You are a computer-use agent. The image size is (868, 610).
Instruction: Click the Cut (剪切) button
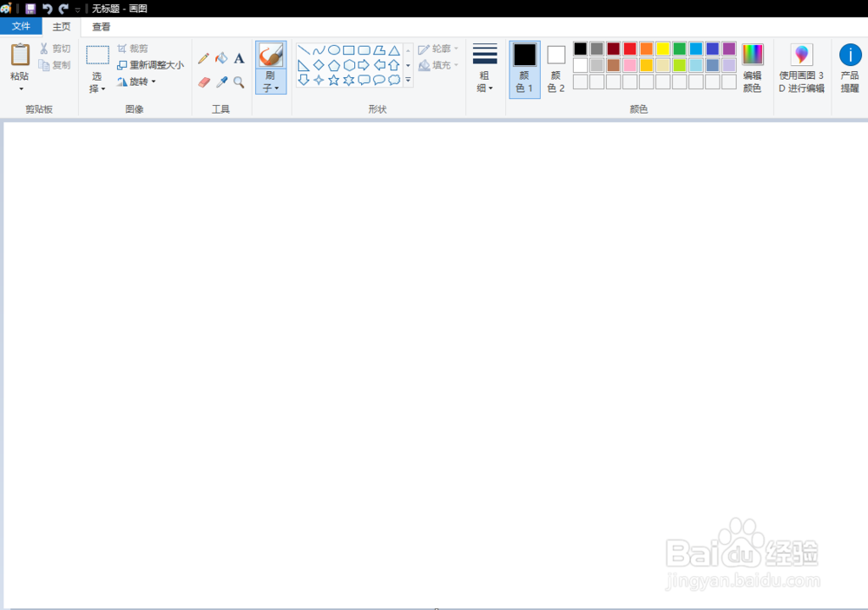pyautogui.click(x=55, y=49)
